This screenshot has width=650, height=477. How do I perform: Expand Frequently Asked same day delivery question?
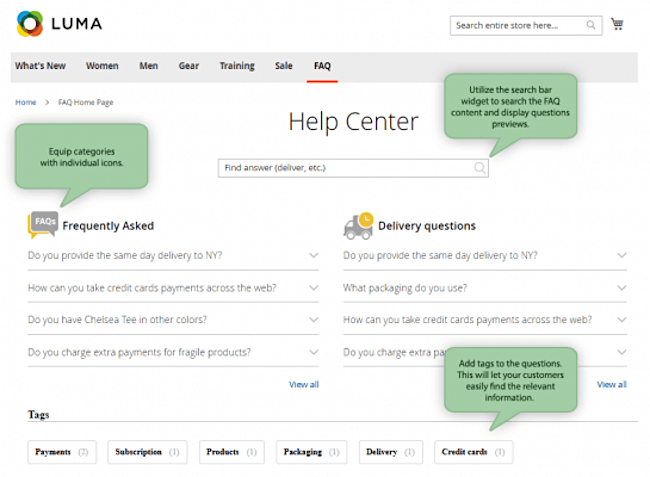pos(313,256)
